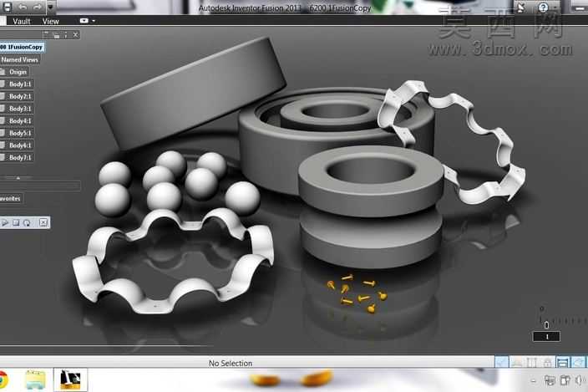
Task: Click the status bar icon right of the padlock
Action: point(562,362)
